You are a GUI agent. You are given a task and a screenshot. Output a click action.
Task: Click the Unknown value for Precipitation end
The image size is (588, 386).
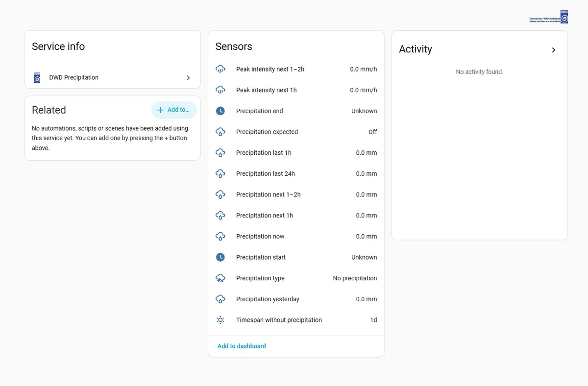(364, 111)
